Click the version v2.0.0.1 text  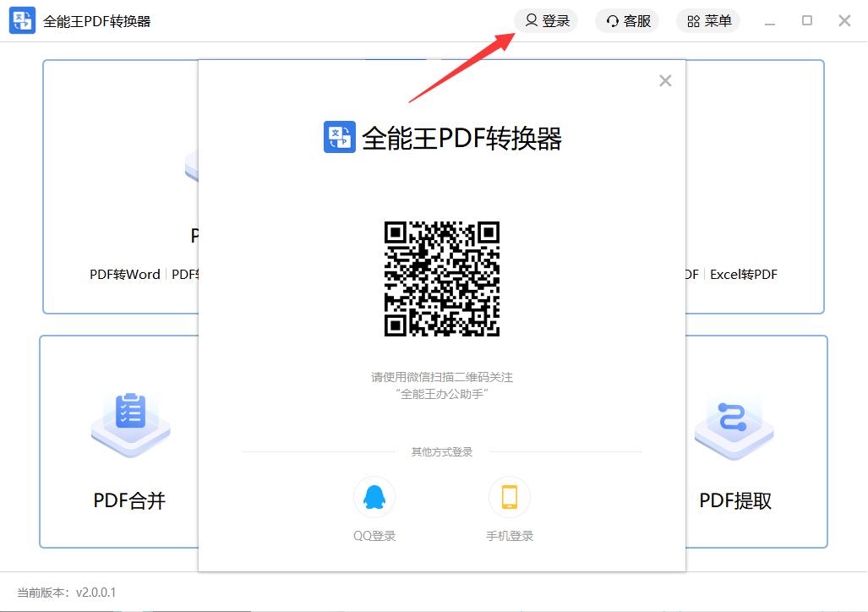tap(96, 593)
